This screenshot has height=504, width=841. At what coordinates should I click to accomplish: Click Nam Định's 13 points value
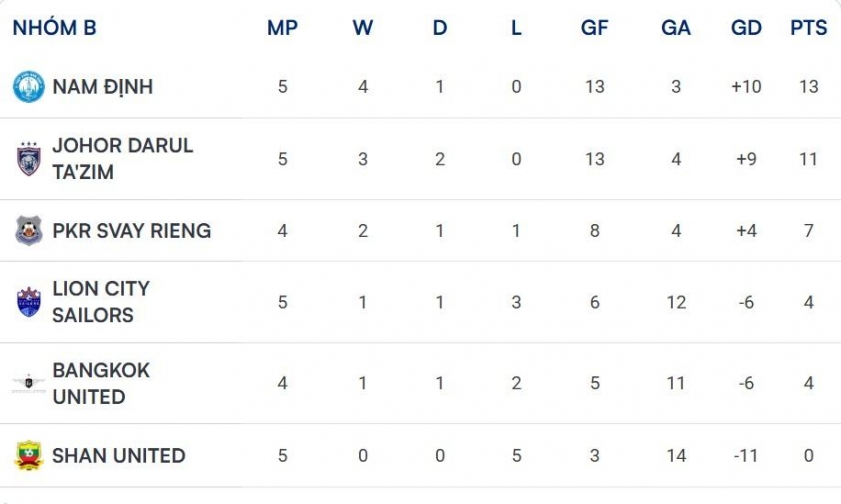coord(808,87)
